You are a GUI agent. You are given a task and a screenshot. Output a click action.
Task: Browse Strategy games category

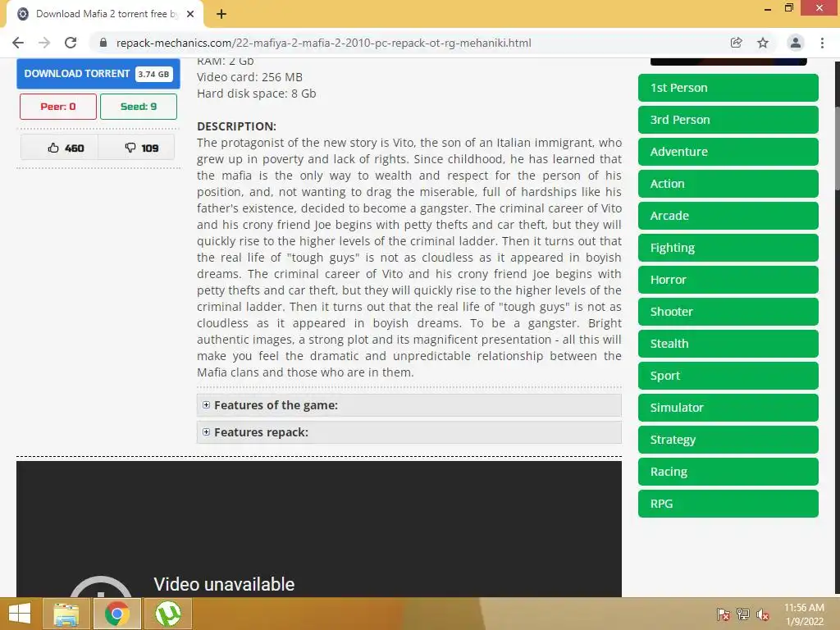point(728,440)
